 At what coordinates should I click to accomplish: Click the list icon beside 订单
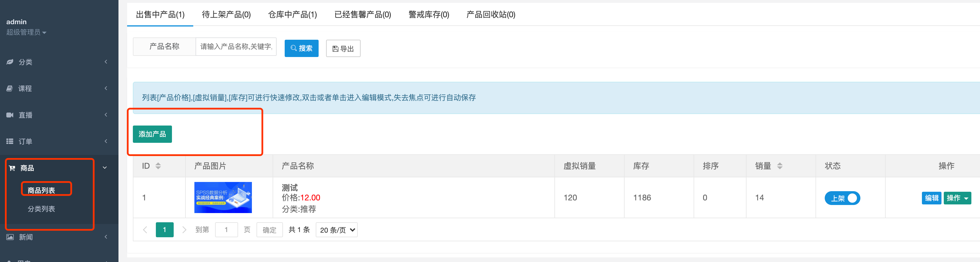point(10,141)
